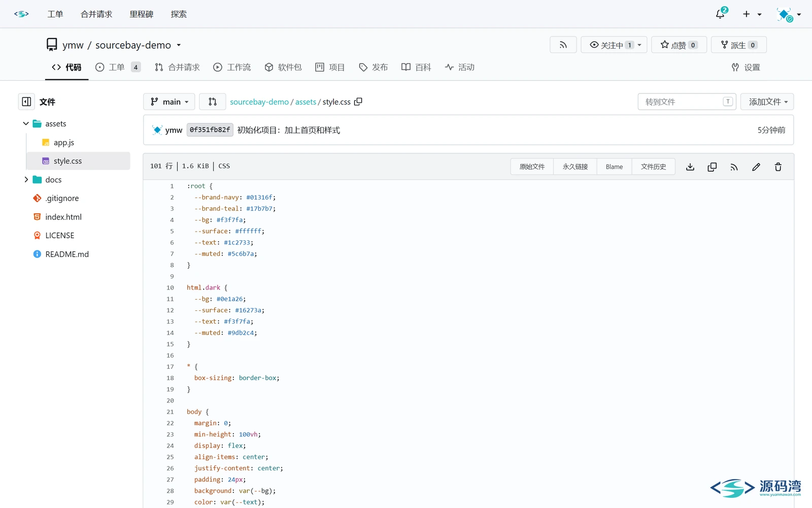Open the 发布 tab
This screenshot has width=812, height=508.
coord(373,67)
